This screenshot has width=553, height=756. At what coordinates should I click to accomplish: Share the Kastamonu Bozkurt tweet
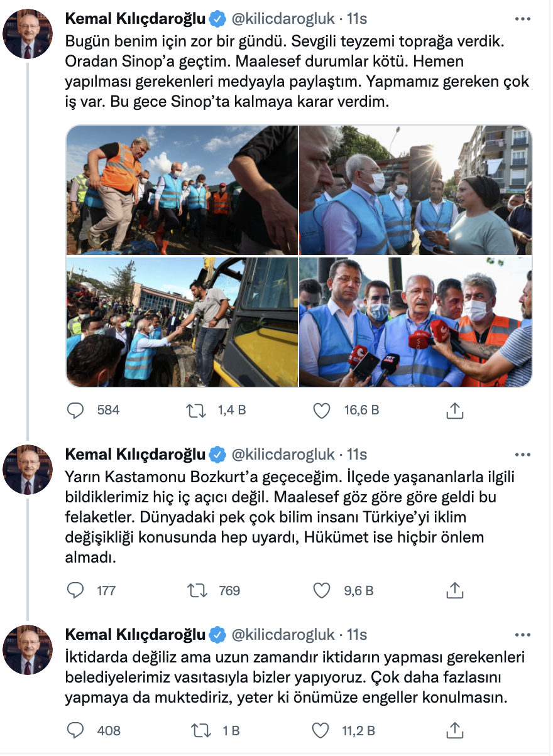pos(454,590)
